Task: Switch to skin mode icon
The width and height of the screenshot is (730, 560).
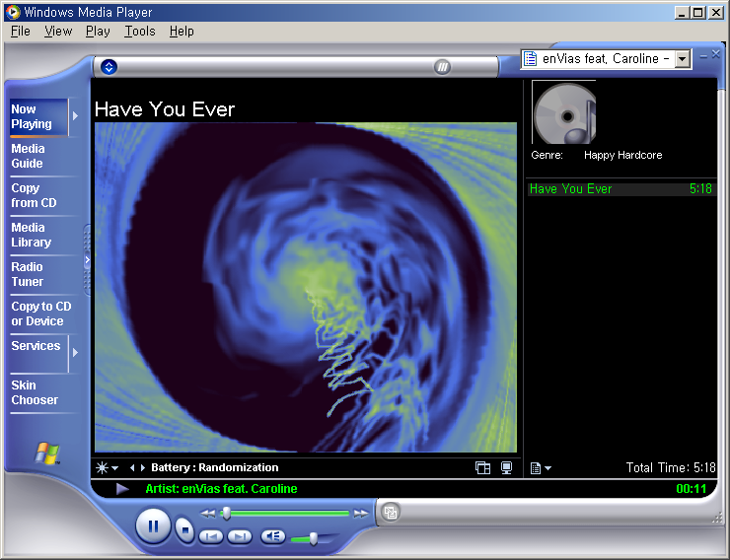Action: 390,512
